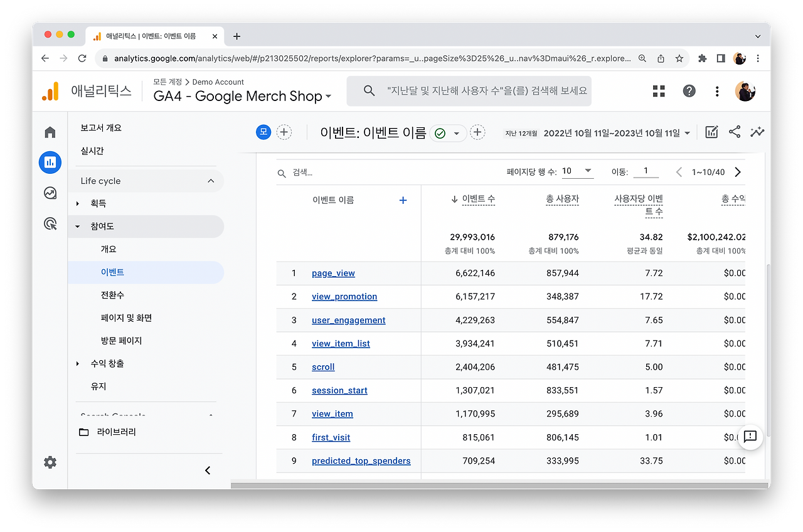The height and width of the screenshot is (532, 803).
Task: Open the Customize report icon
Action: click(x=711, y=132)
